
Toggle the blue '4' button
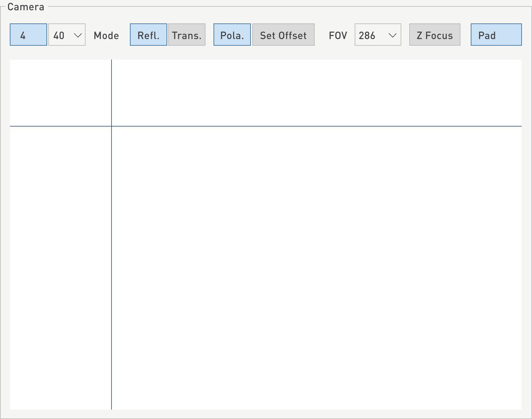[x=28, y=35]
